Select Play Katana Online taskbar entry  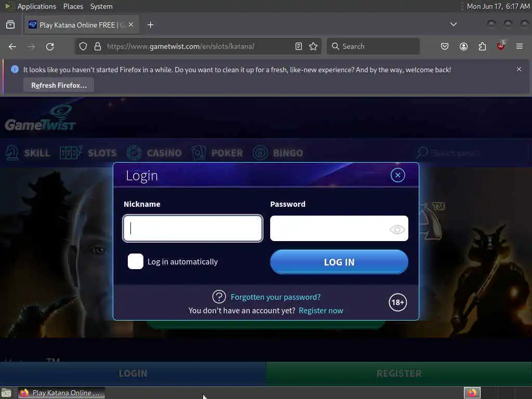point(61,393)
